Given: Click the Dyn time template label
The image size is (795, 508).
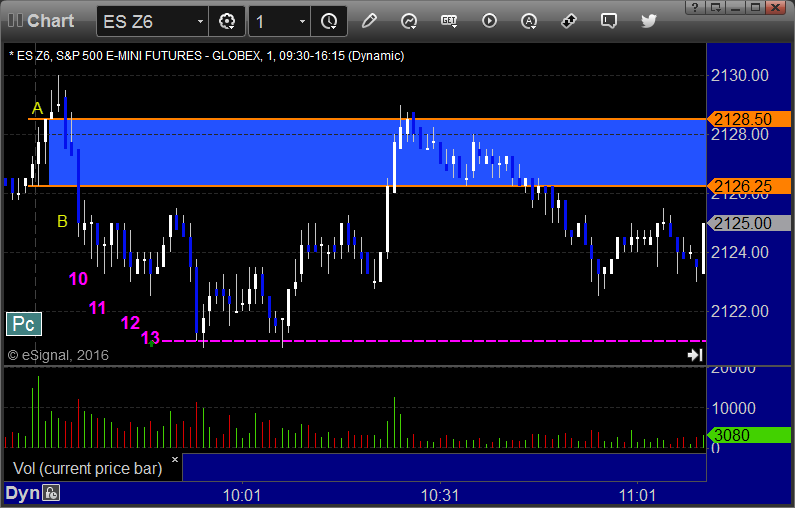Looking at the screenshot, I should [22, 493].
